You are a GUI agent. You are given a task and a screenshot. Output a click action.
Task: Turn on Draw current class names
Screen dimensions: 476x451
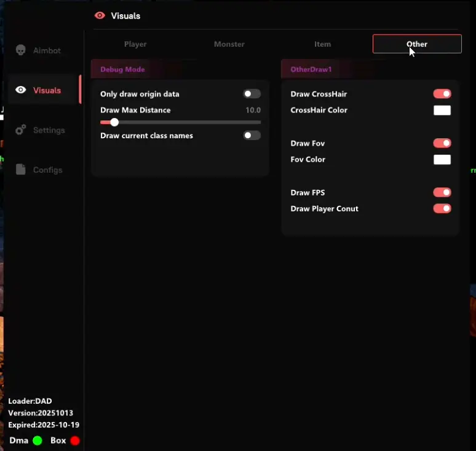252,135
